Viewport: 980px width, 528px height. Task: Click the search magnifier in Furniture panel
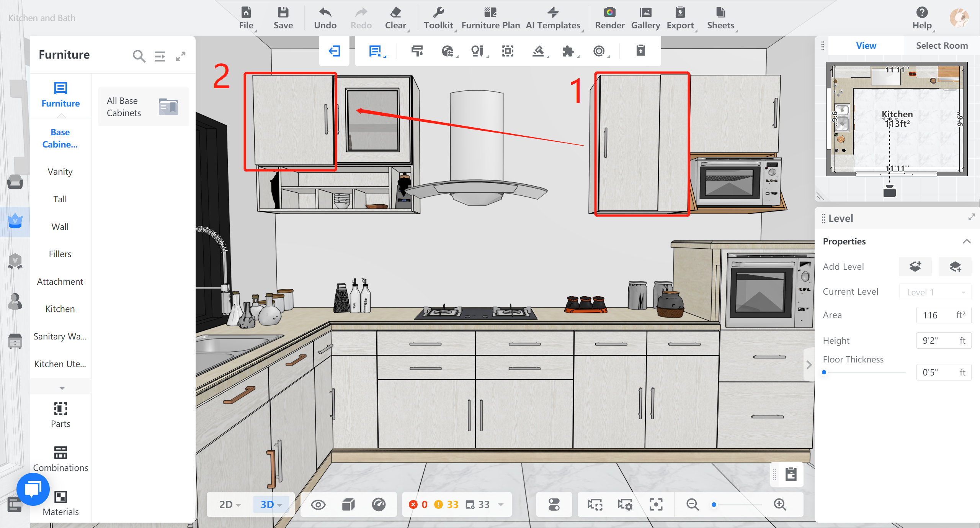click(139, 56)
